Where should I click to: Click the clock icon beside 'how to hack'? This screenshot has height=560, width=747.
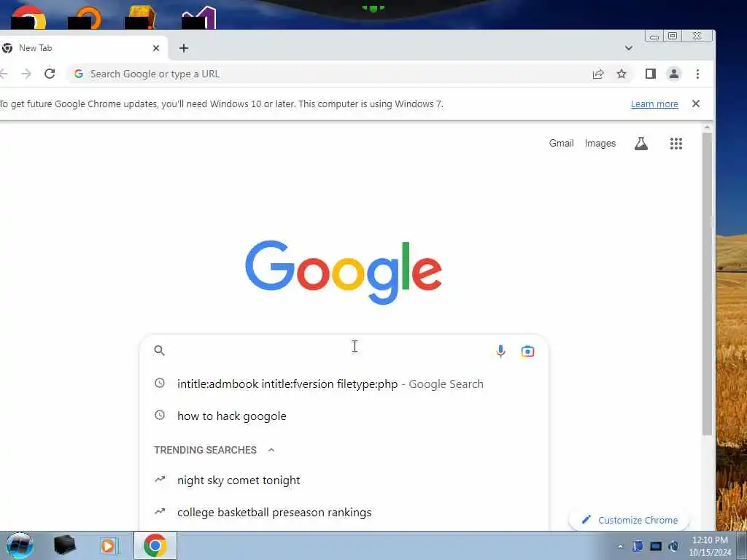point(160,415)
